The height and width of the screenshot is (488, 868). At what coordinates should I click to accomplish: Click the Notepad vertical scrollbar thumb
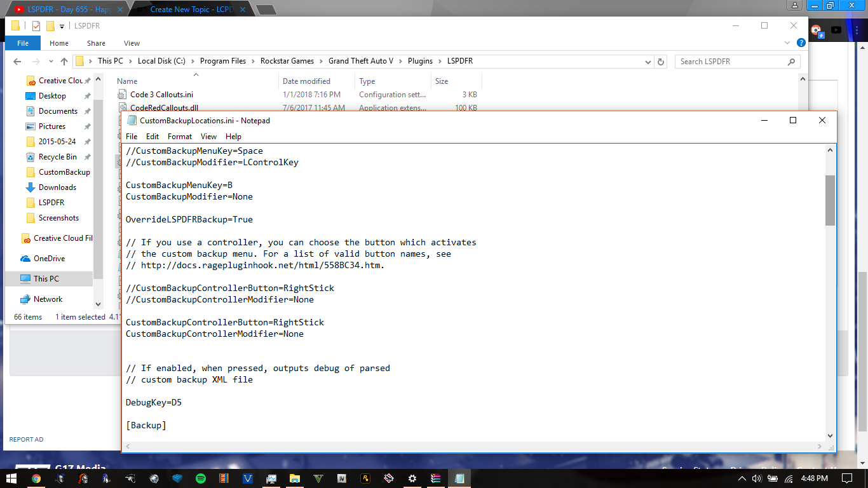click(830, 200)
